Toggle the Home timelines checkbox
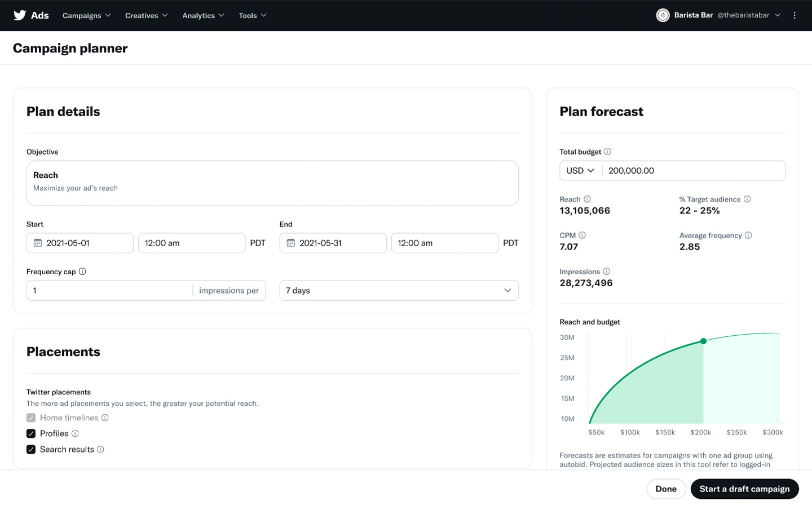Image resolution: width=812 pixels, height=509 pixels. [31, 418]
